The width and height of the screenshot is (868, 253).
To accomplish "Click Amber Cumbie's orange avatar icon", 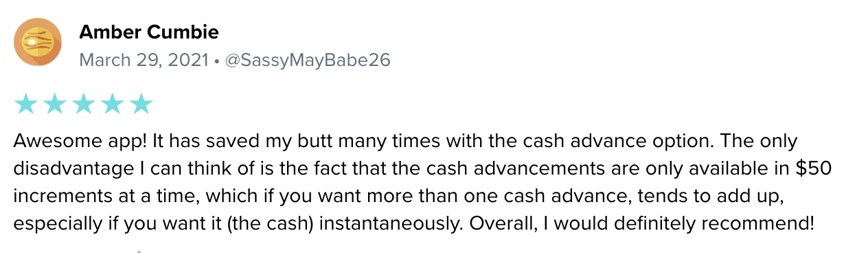I will pyautogui.click(x=38, y=43).
